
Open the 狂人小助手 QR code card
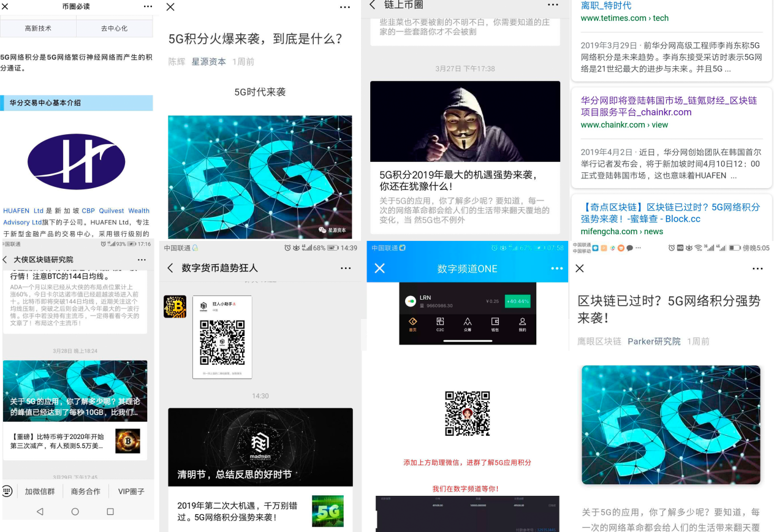pyautogui.click(x=222, y=337)
